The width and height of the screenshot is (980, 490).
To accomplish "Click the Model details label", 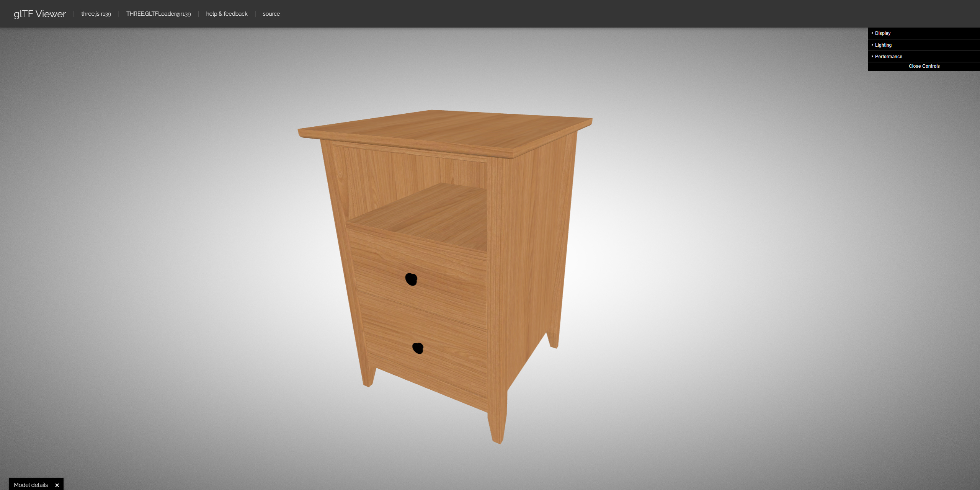I will [x=31, y=485].
